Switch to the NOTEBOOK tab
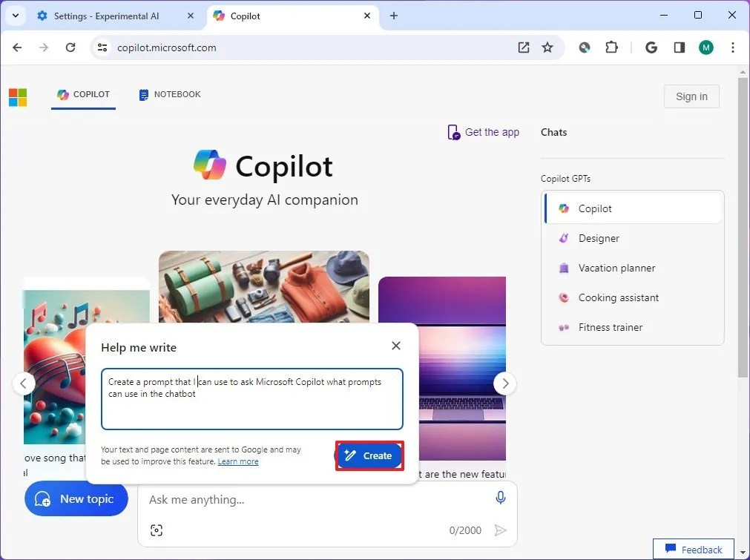Screen dimensions: 750x560 [x=169, y=94]
